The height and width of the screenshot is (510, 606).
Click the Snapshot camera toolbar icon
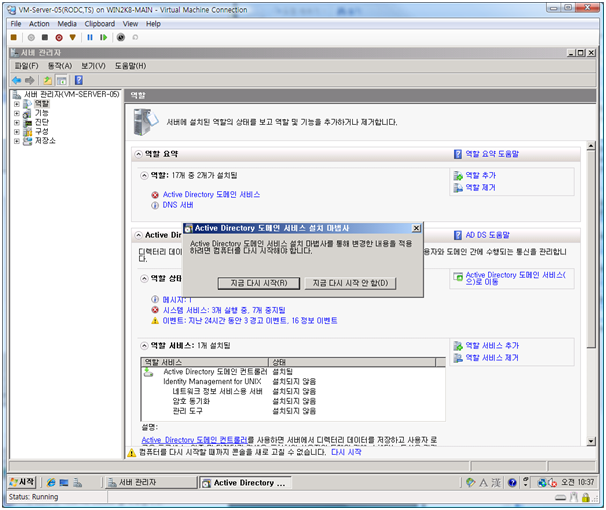point(121,37)
